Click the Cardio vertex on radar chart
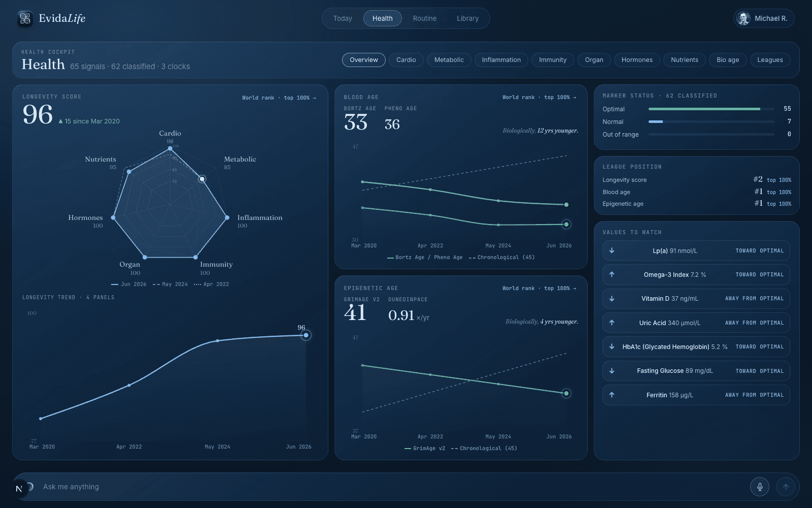 pyautogui.click(x=170, y=149)
